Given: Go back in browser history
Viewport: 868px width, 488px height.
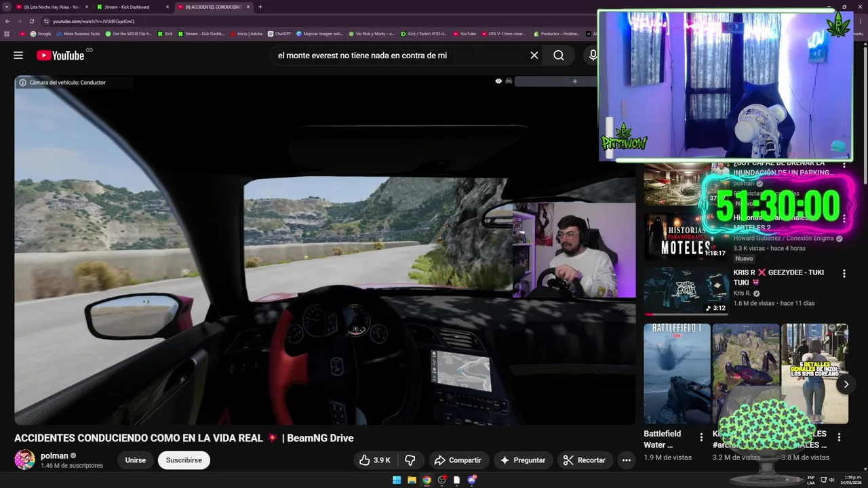Looking at the screenshot, I should coord(7,21).
